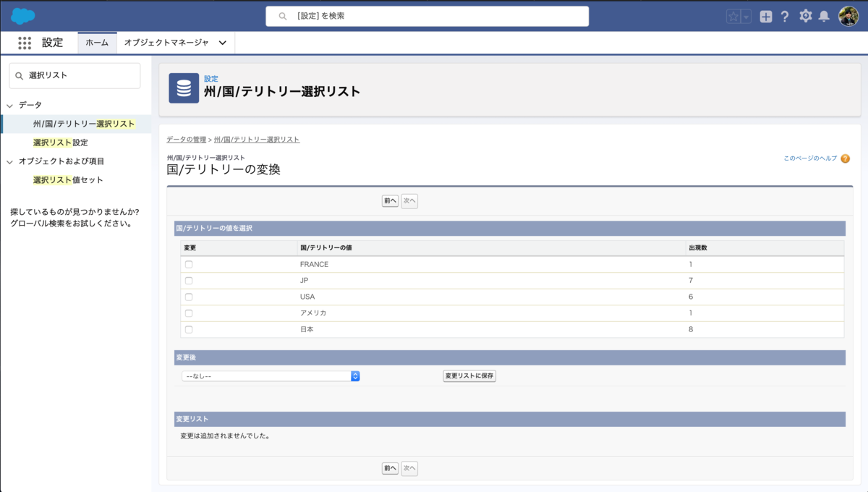Check the USA row checkbox
The height and width of the screenshot is (492, 868).
tap(189, 297)
